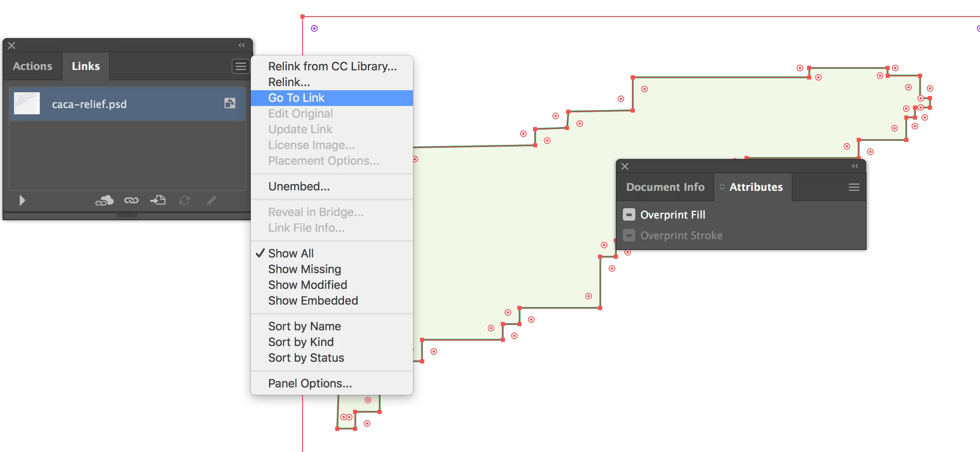Viewport: 980px width, 452px height.
Task: Click the Relink chain icon
Action: [x=131, y=201]
